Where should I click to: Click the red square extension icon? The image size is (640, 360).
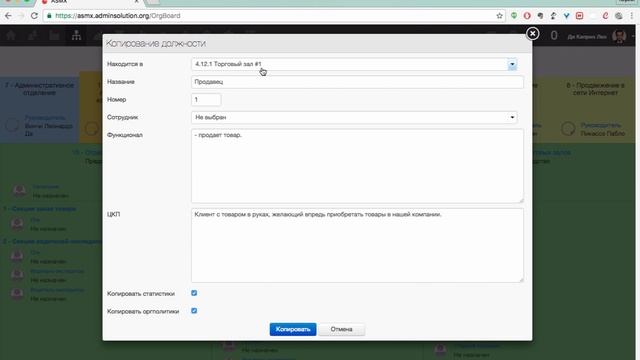pos(579,16)
